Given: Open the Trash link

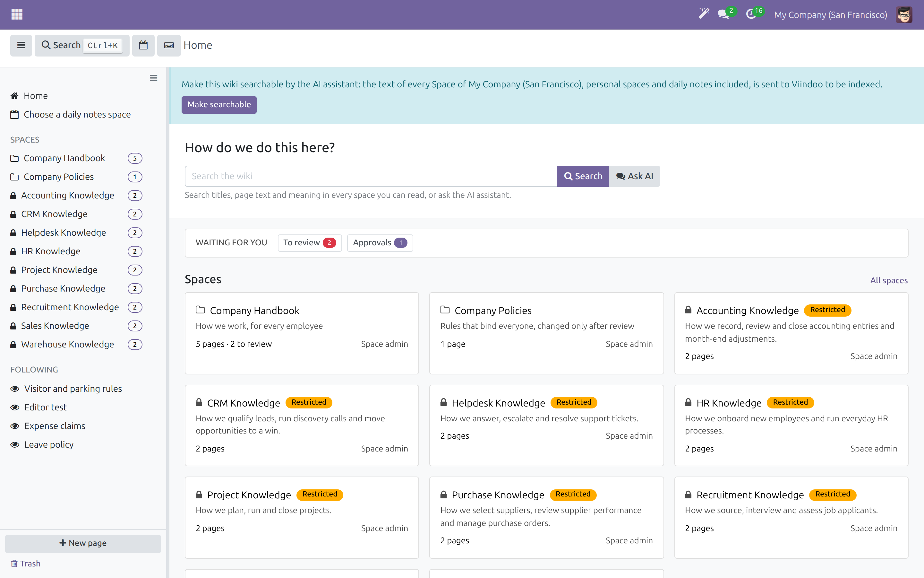Looking at the screenshot, I should 26,564.
